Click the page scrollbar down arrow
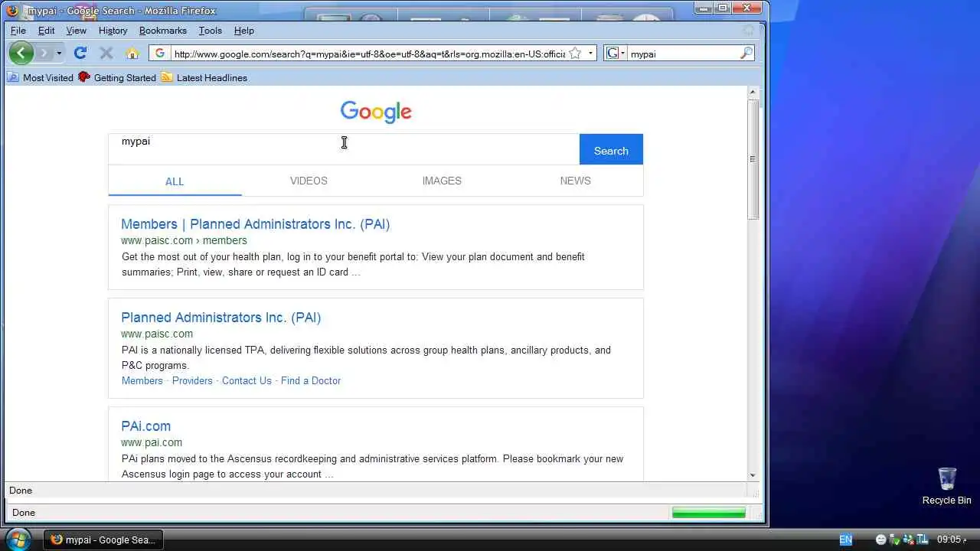 pyautogui.click(x=753, y=474)
